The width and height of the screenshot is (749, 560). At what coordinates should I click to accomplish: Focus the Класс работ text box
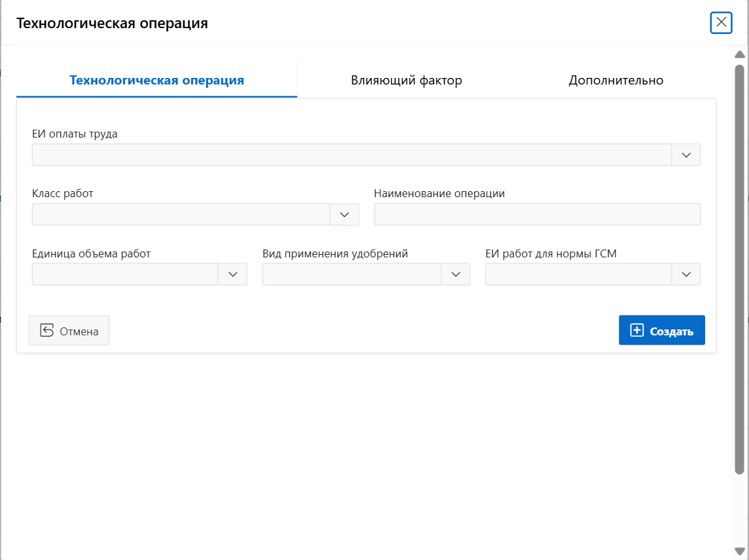pyautogui.click(x=181, y=215)
